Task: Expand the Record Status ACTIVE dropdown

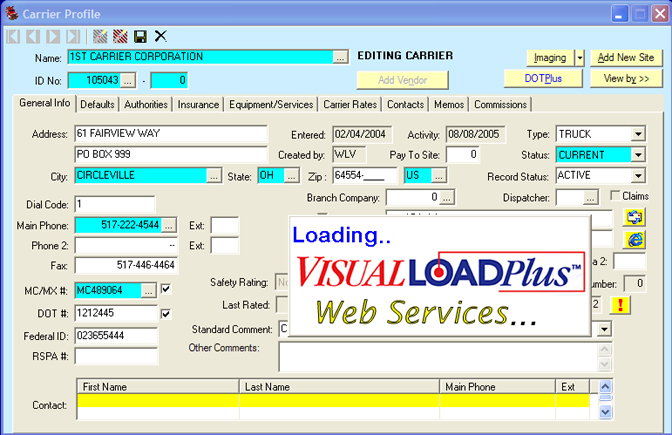Action: (638, 176)
